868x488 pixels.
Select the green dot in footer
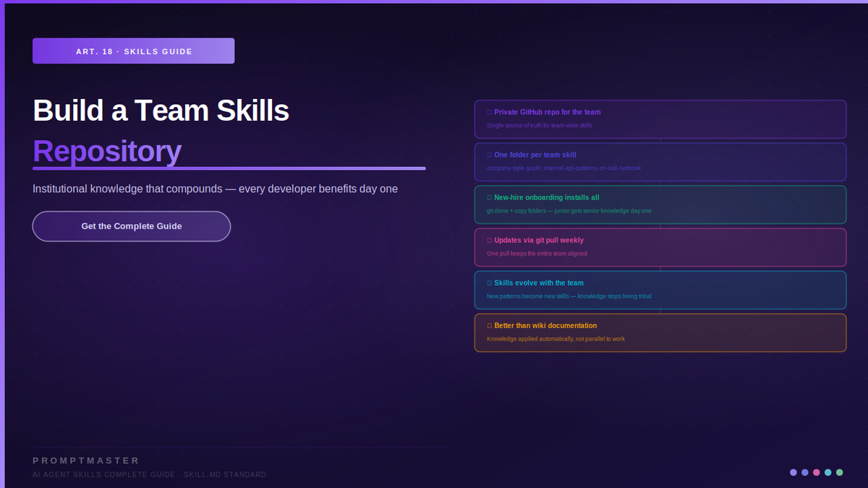840,472
